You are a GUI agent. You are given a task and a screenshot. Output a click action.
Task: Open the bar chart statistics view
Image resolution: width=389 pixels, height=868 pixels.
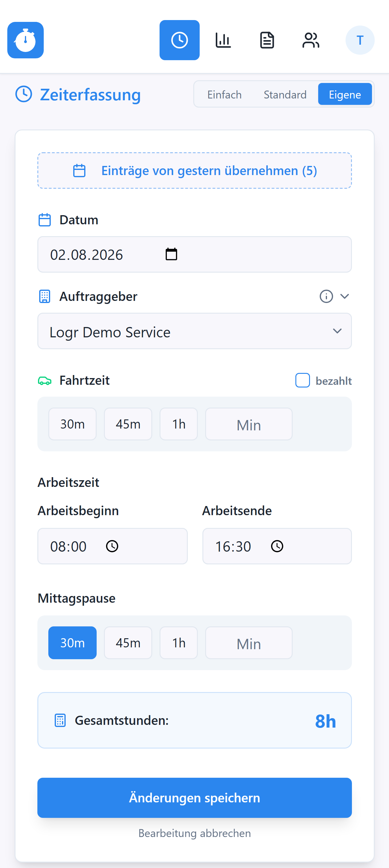(223, 40)
